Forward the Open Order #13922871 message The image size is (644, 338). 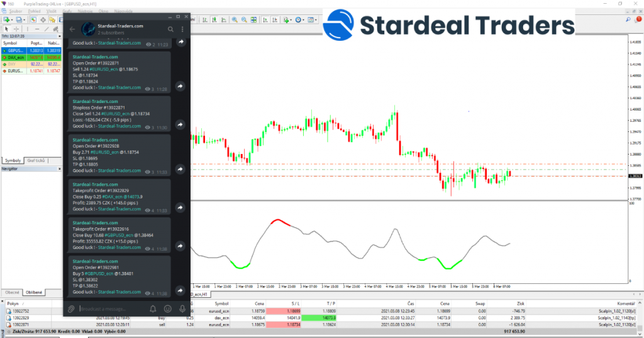pos(180,86)
